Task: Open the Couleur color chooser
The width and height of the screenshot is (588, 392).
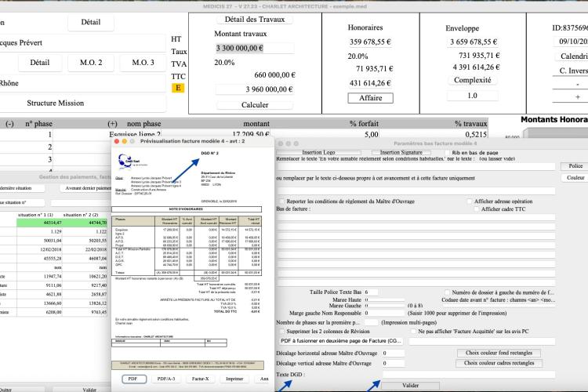Action: pos(575,178)
